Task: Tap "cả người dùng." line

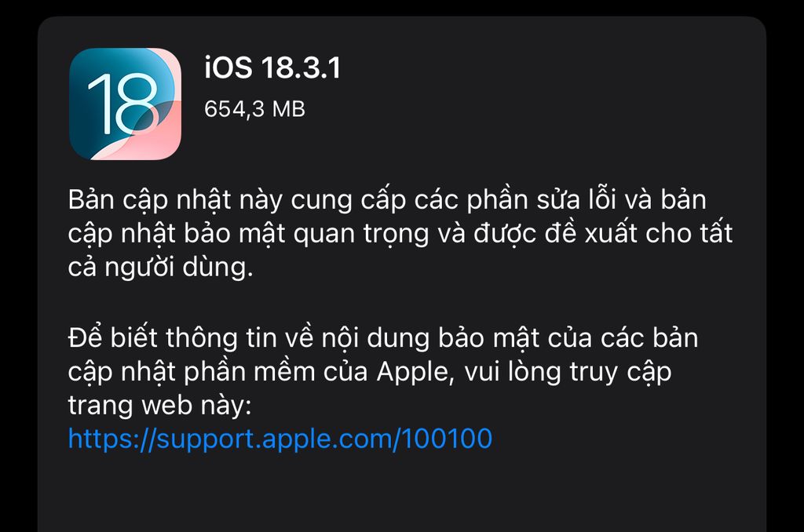Action: [x=160, y=267]
